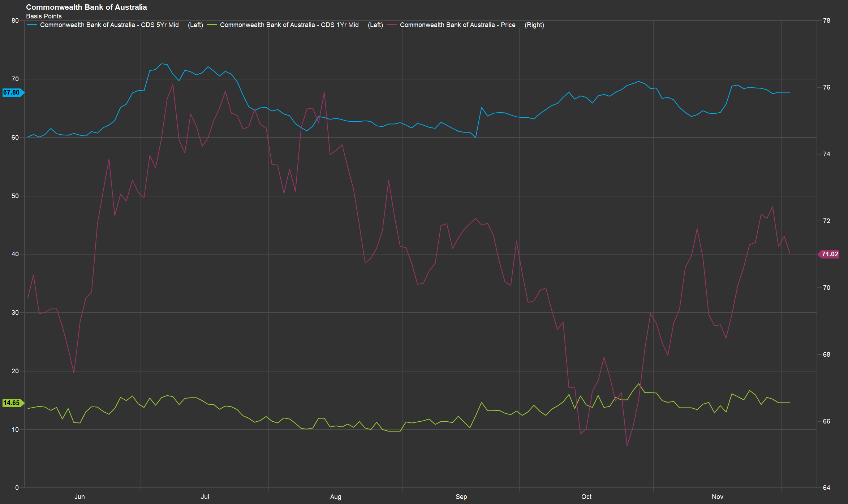The image size is (848, 504).
Task: Select the Nov x-axis label
Action: click(717, 497)
